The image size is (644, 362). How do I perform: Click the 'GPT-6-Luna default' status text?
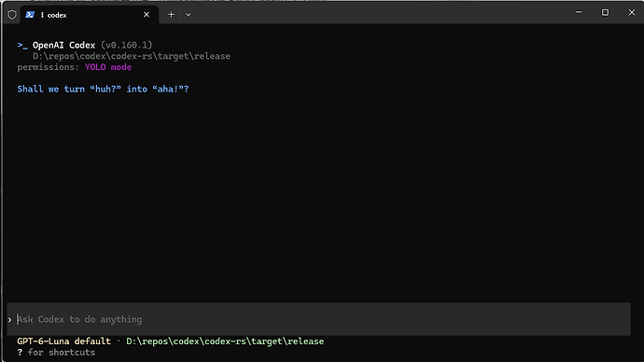63,341
